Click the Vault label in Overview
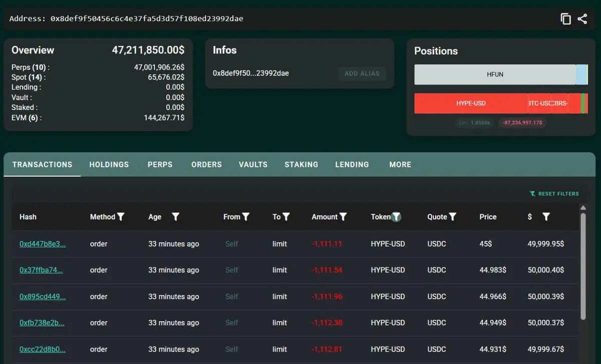 [22, 97]
